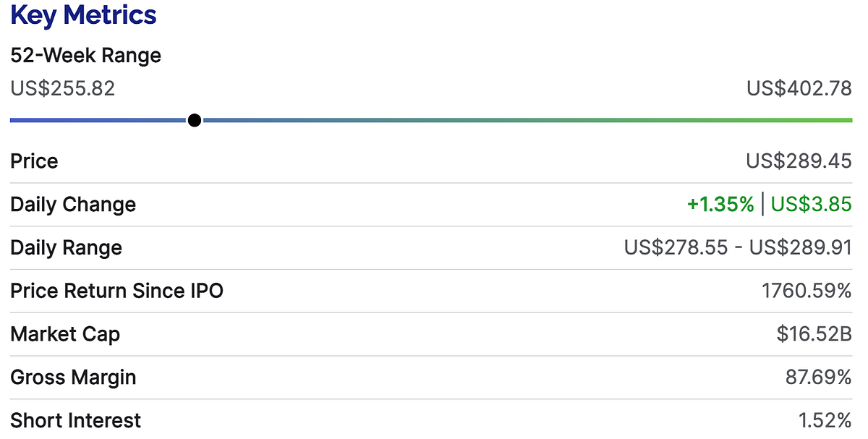Screen dimensions: 868x439
Task: Click the 52-week range slider dot
Action: 194,120
